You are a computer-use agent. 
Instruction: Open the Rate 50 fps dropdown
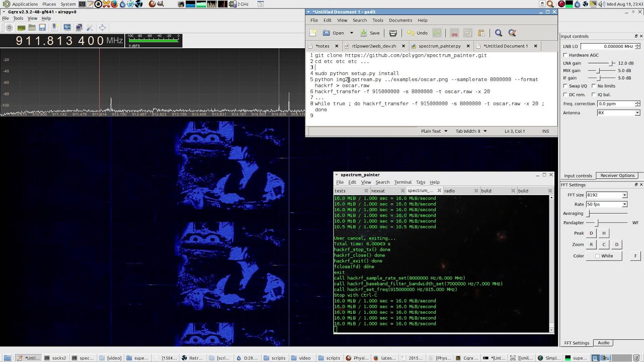[606, 205]
